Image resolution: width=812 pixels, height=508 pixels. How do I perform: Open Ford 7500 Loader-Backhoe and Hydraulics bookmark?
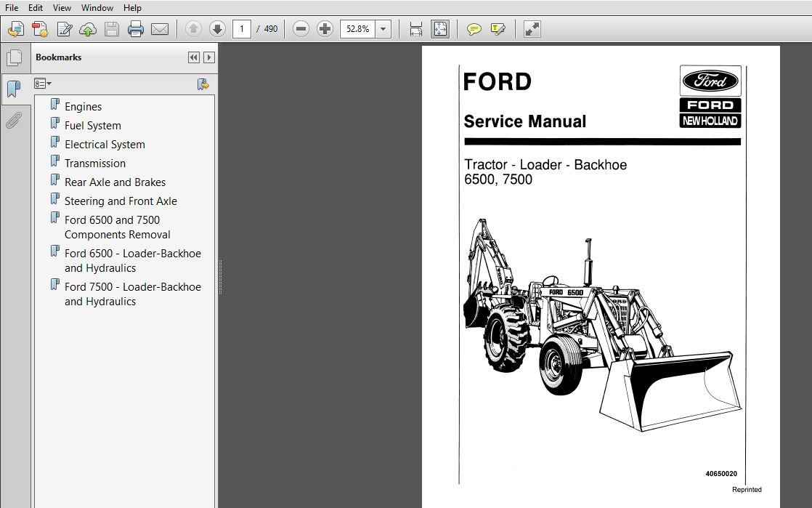pos(133,294)
